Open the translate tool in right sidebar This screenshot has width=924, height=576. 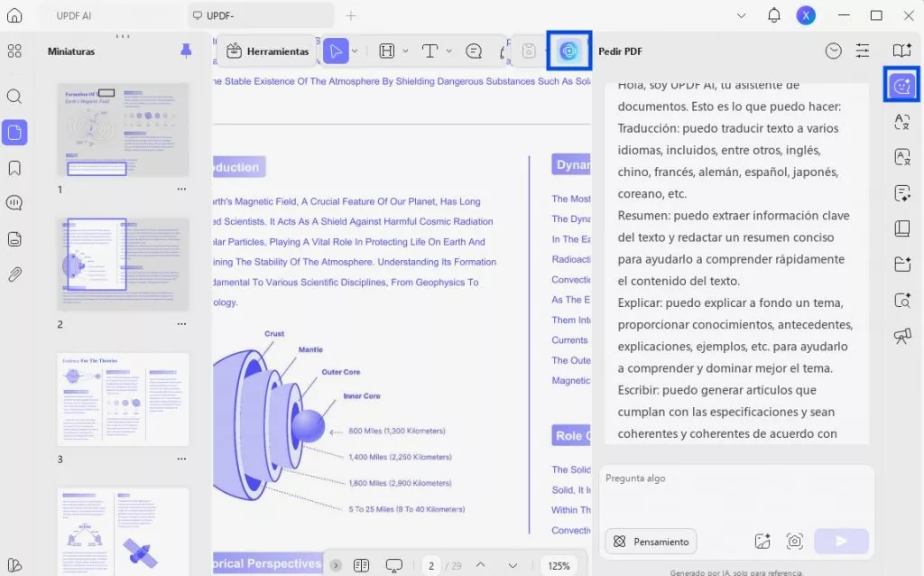901,122
